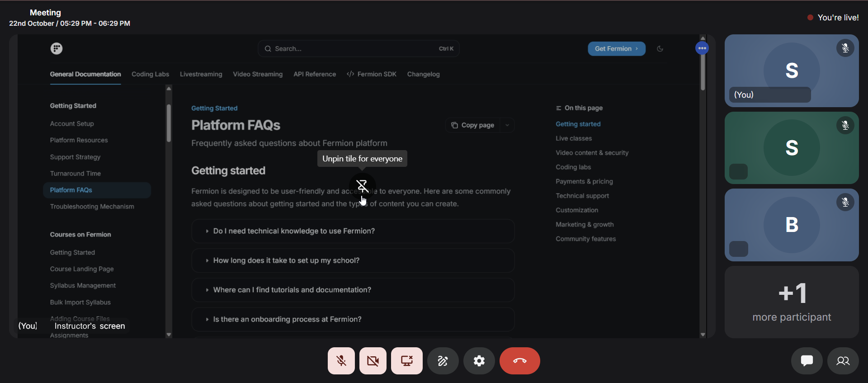Open the Copy page dropdown arrow

pyautogui.click(x=507, y=125)
